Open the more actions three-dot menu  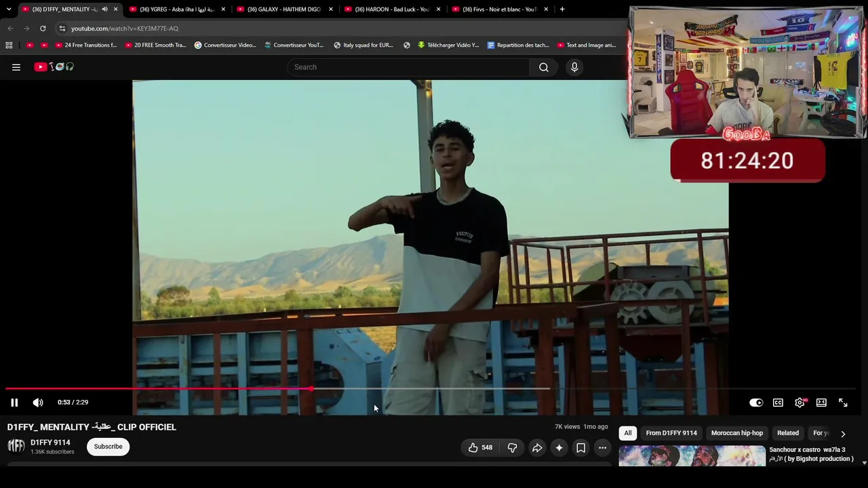tap(602, 447)
